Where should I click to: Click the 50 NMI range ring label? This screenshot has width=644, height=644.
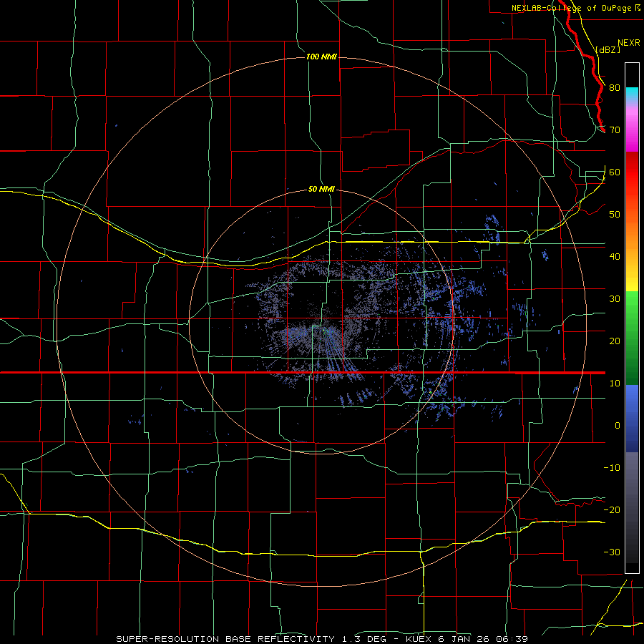(x=321, y=190)
